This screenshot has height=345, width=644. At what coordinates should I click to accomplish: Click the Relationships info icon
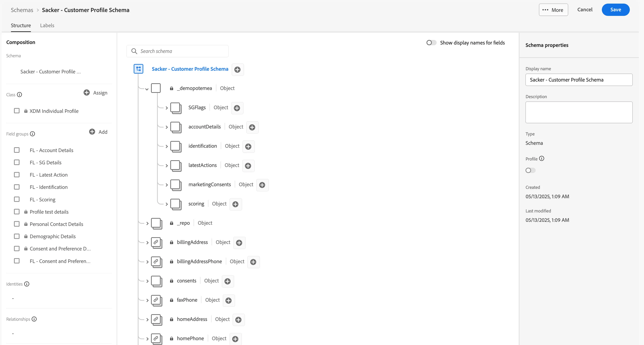(34, 319)
